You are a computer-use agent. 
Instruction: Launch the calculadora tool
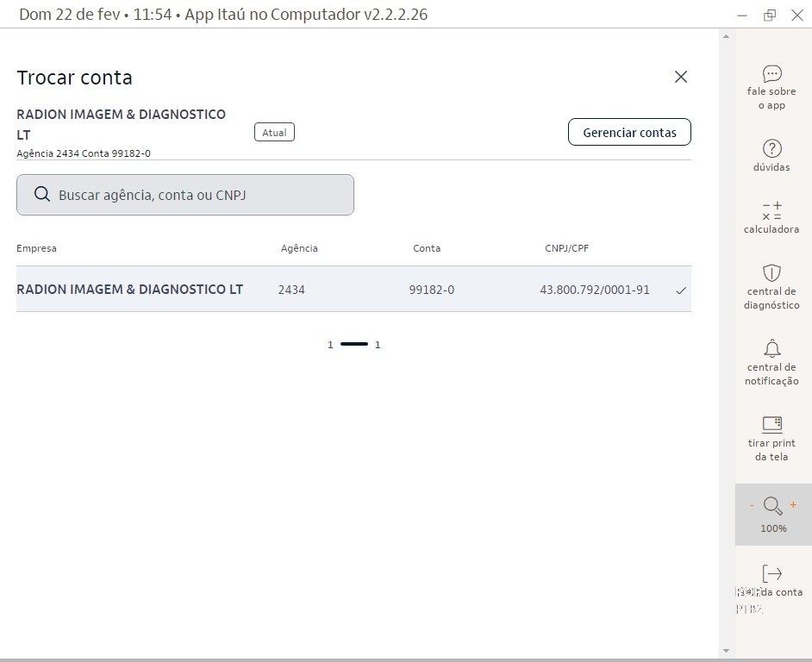tap(771, 211)
